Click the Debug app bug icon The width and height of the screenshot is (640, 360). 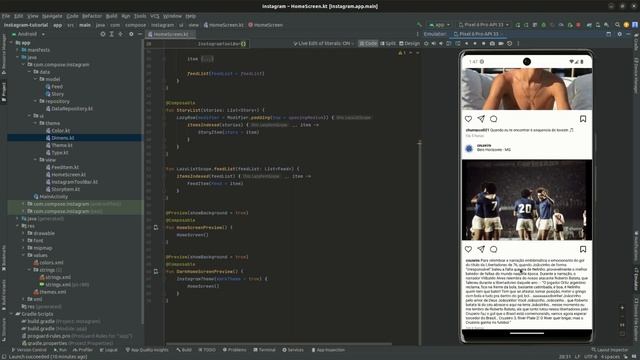pos(543,25)
